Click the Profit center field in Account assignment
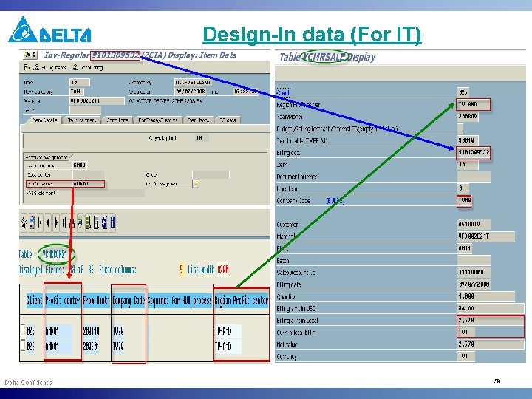This screenshot has width=532, height=399. (89, 183)
